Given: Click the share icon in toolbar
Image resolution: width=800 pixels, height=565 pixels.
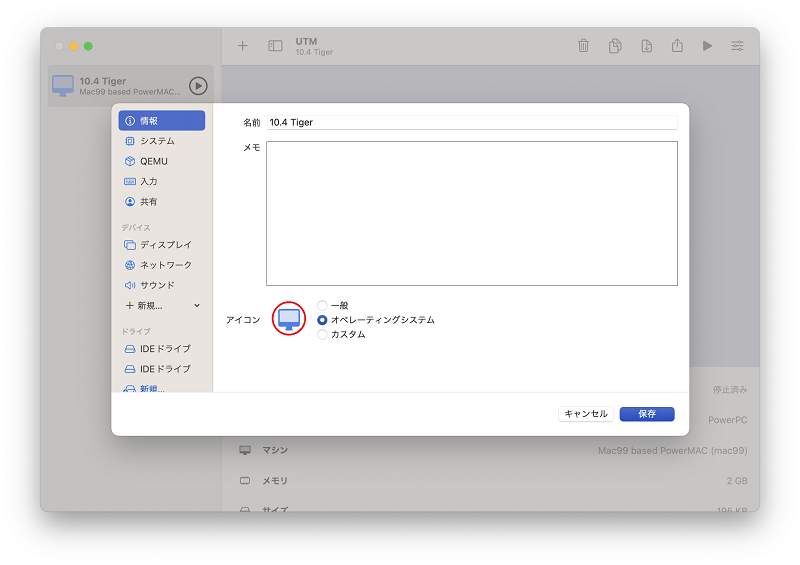Looking at the screenshot, I should pyautogui.click(x=677, y=45).
